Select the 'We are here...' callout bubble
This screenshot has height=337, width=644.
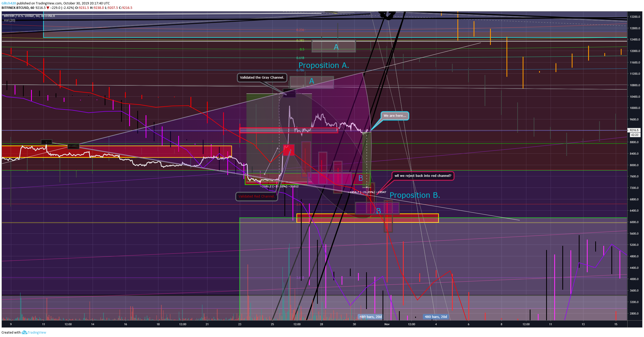[395, 116]
